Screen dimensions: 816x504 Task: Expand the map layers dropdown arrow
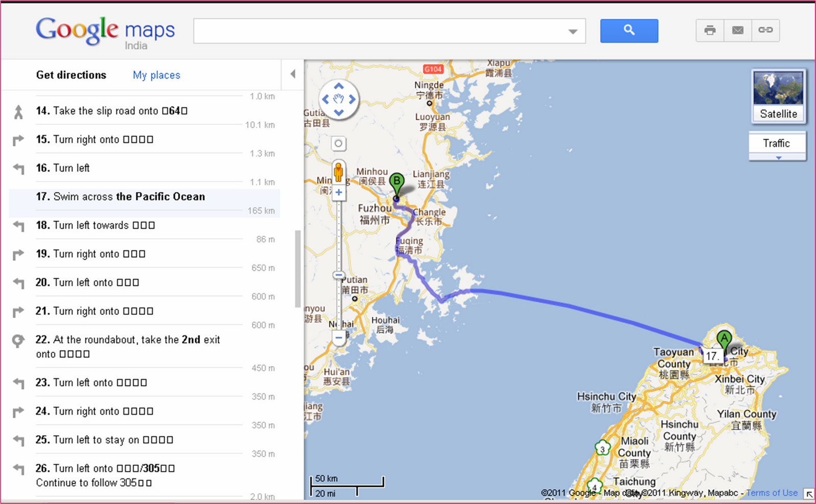click(x=778, y=158)
